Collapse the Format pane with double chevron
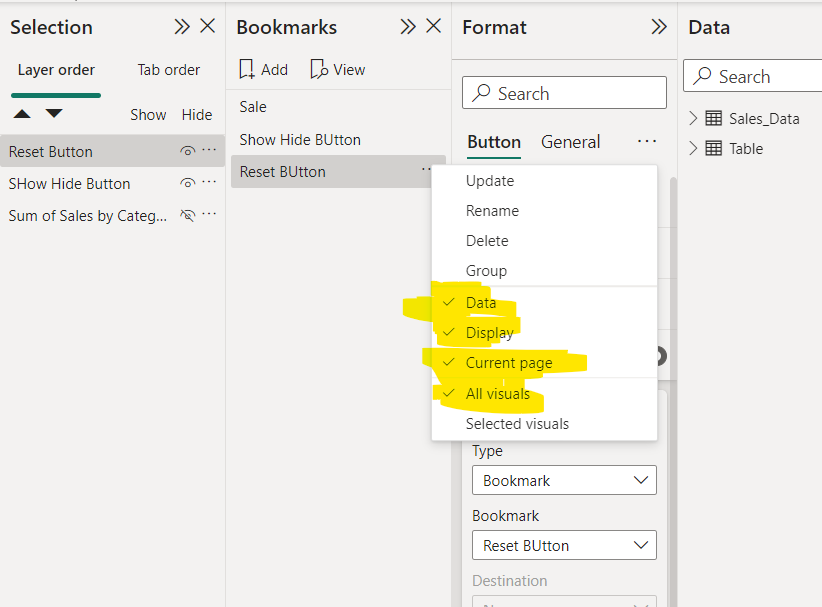This screenshot has height=607, width=822. click(659, 27)
